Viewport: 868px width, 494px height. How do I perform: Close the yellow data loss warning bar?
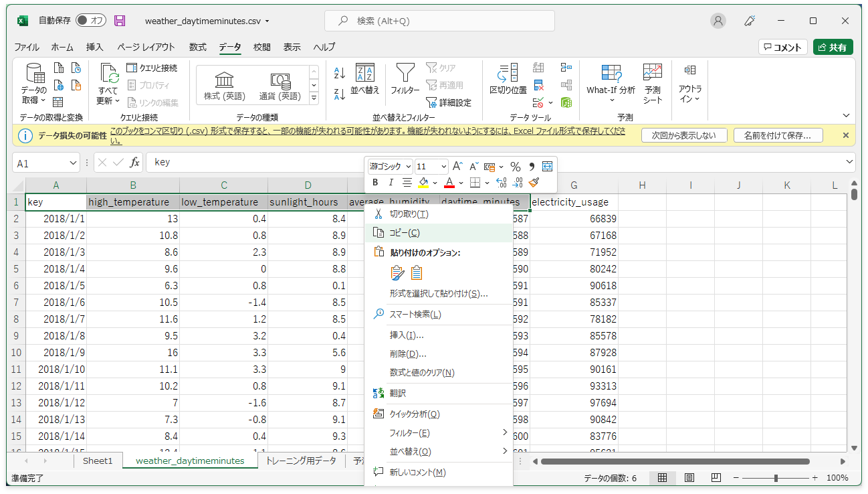tap(846, 135)
